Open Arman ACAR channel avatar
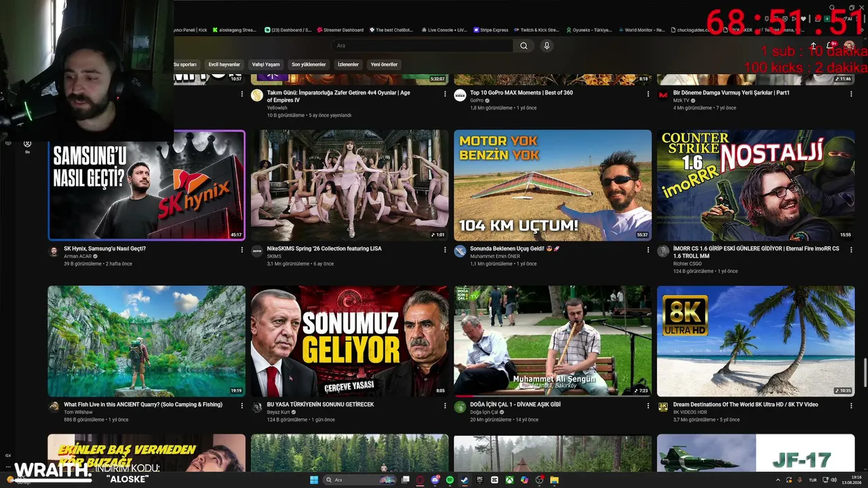The image size is (868, 488). [54, 251]
